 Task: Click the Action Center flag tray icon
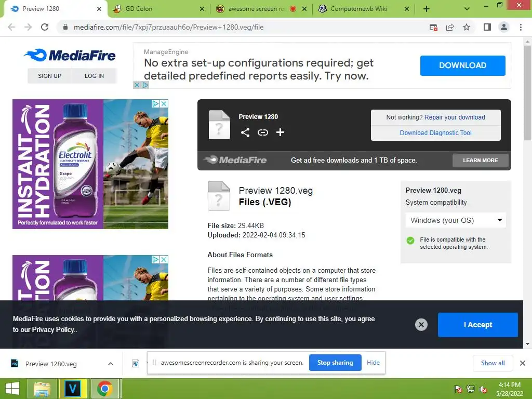458,389
